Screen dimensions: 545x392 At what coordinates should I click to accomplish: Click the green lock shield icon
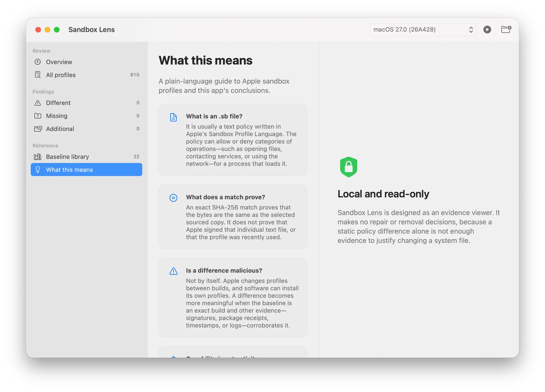click(x=349, y=167)
